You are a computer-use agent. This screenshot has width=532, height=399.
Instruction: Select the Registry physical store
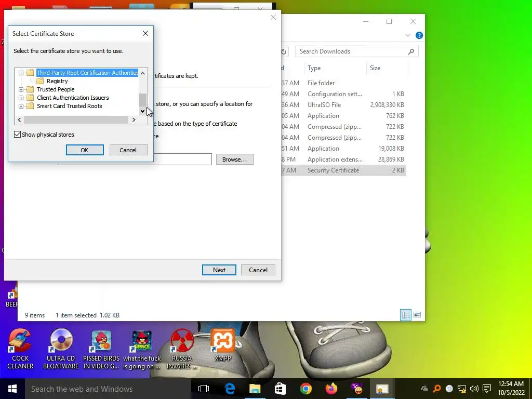(57, 81)
